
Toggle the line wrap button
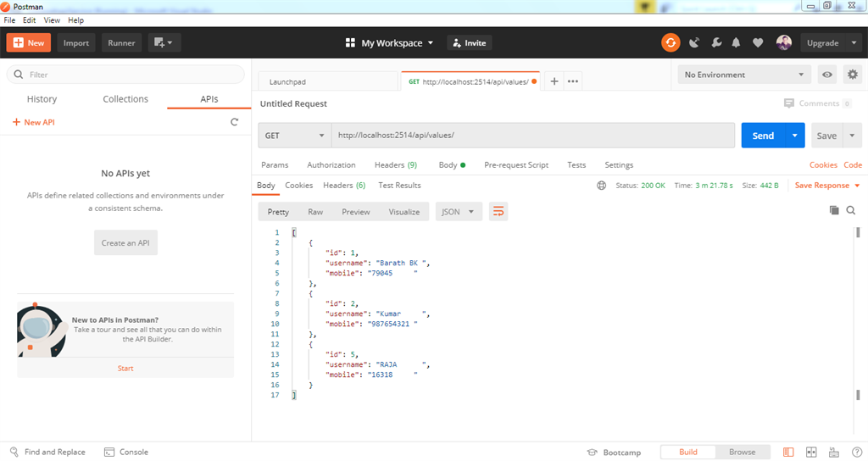point(498,212)
